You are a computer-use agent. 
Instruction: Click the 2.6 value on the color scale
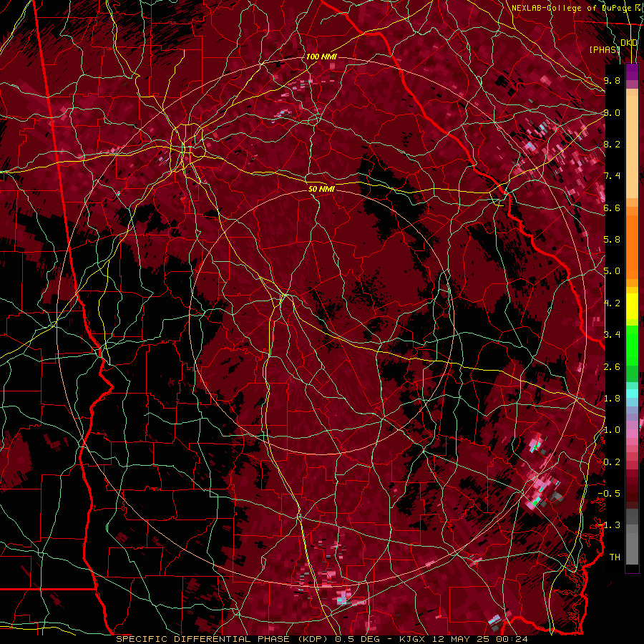click(612, 367)
